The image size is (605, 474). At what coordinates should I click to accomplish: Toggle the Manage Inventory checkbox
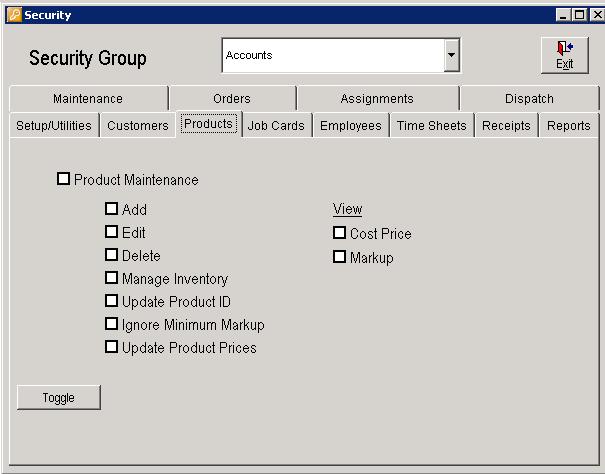(112, 278)
